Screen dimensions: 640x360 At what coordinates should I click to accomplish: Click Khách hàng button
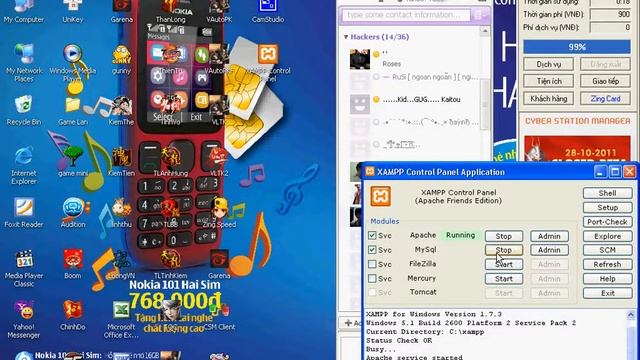pyautogui.click(x=549, y=99)
